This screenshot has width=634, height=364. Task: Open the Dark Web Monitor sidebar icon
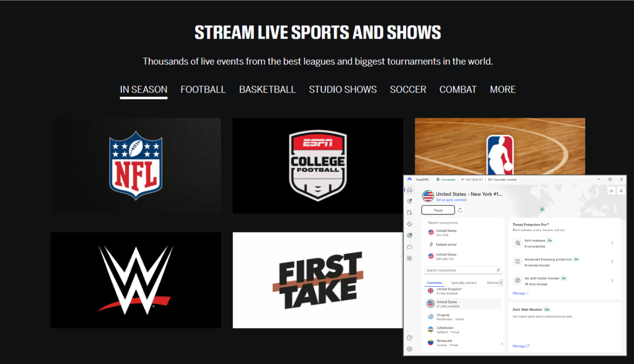(x=409, y=212)
